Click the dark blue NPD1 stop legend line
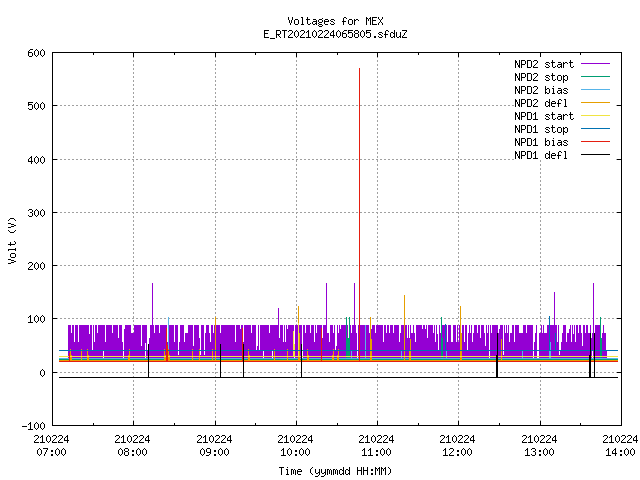This screenshot has width=640, height=480. pos(596,129)
